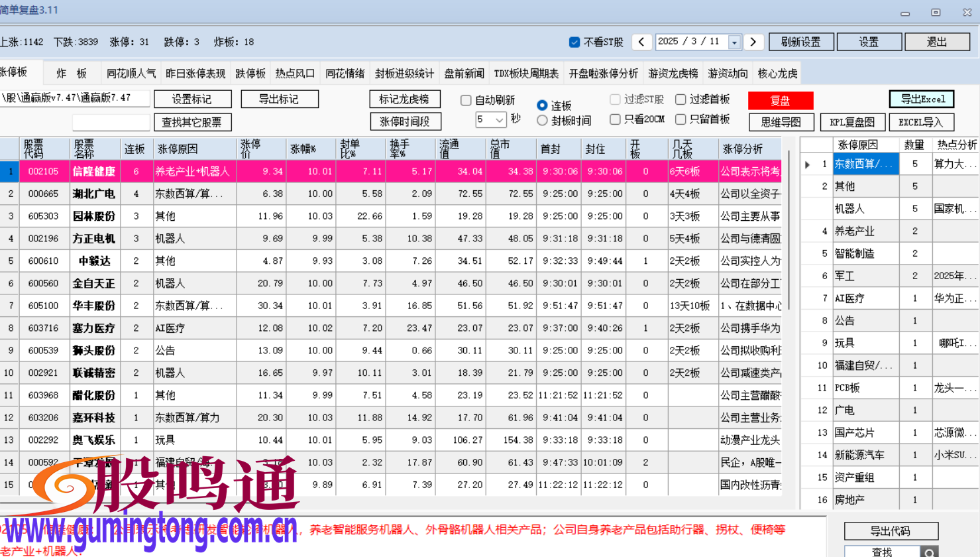Open the 盘前新闻 tab
This screenshot has height=557, width=980.
click(x=464, y=74)
